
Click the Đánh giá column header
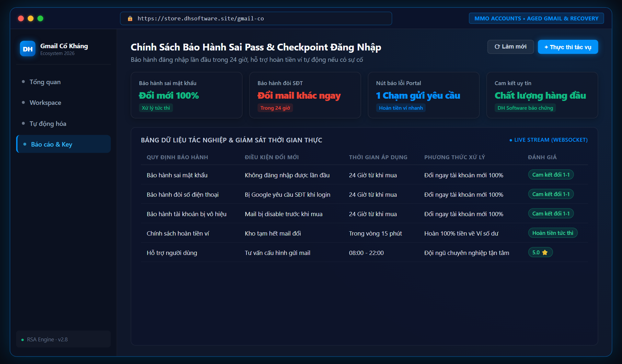[542, 157]
